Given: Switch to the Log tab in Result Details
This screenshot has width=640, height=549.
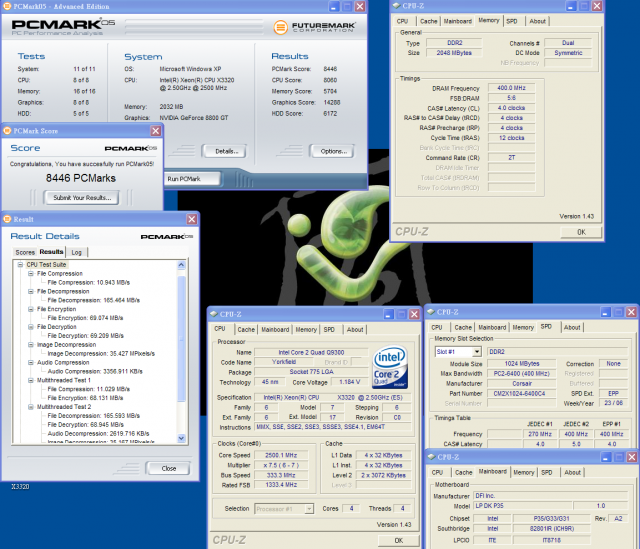Looking at the screenshot, I should pyautogui.click(x=77, y=252).
